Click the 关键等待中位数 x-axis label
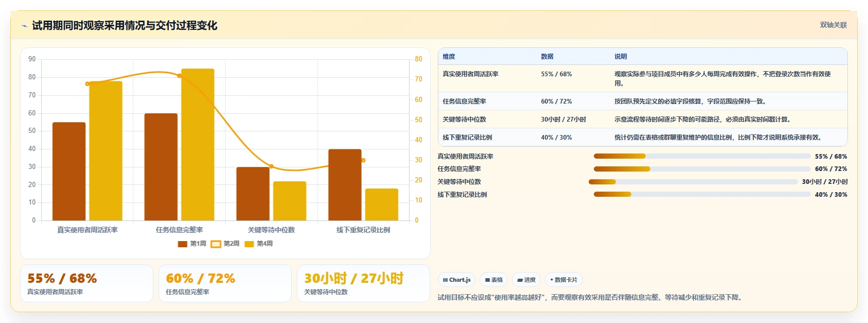This screenshot has height=323, width=868. point(271,230)
